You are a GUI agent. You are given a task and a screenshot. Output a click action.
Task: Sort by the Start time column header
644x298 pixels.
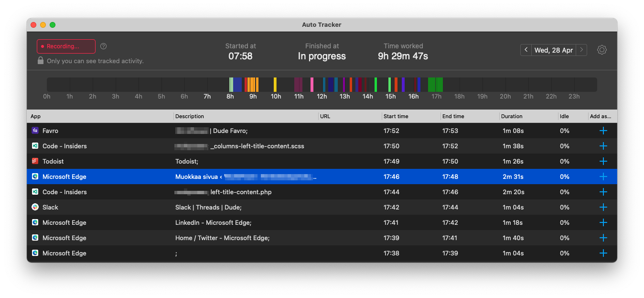pyautogui.click(x=411, y=116)
